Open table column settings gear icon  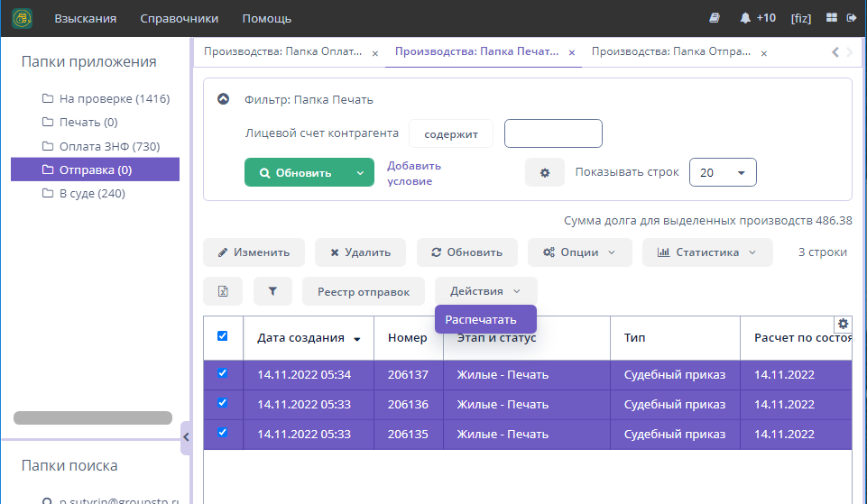coord(843,324)
